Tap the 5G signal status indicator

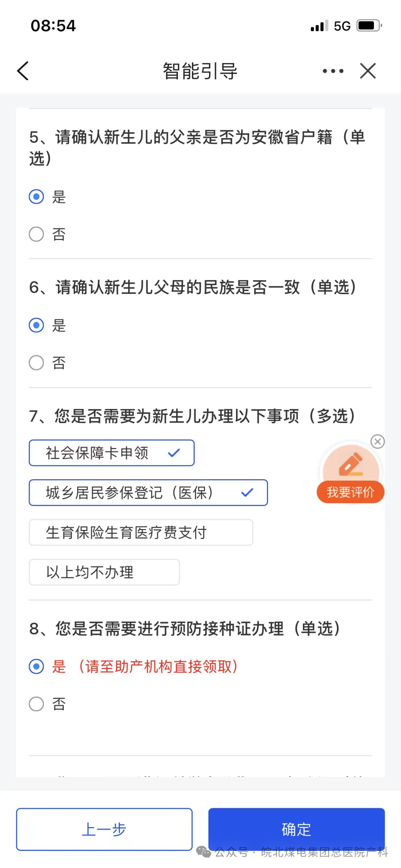(342, 26)
